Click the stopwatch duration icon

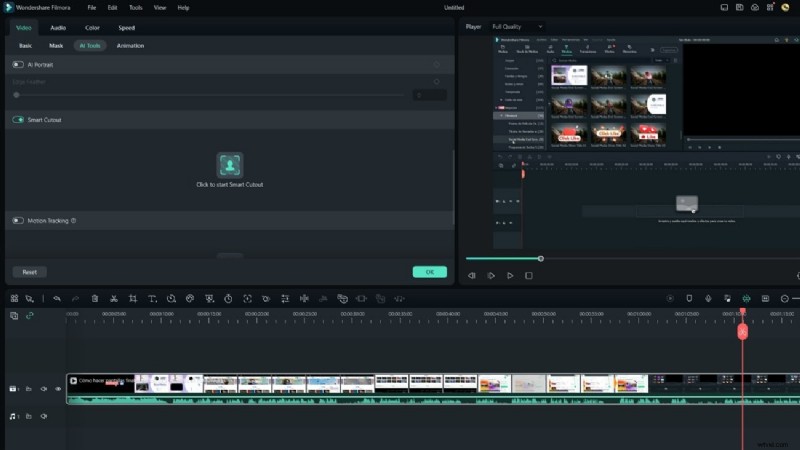click(228, 298)
